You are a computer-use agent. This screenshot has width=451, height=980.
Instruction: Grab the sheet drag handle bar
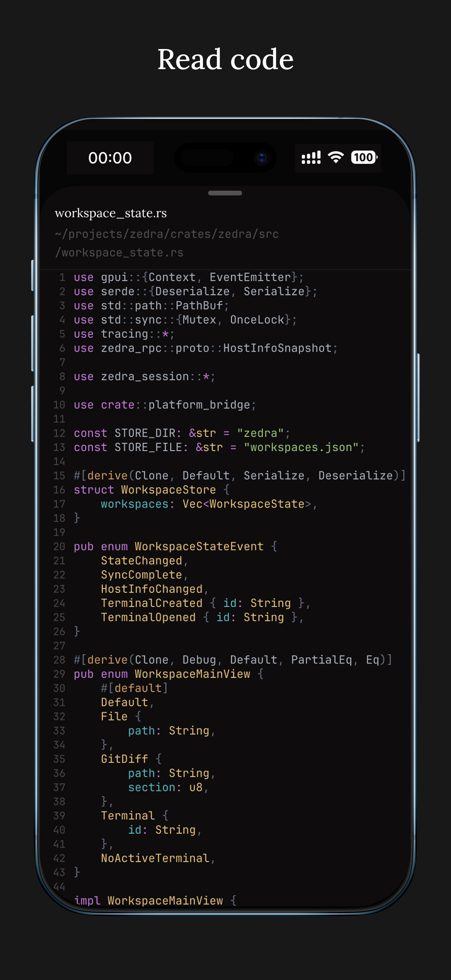[225, 193]
